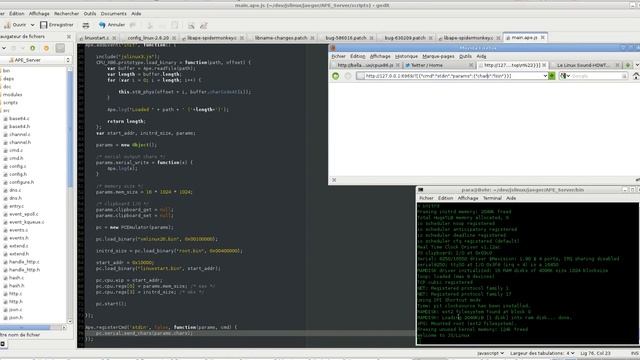Click Lig 76, Col 23 in status bar

pos(596,353)
